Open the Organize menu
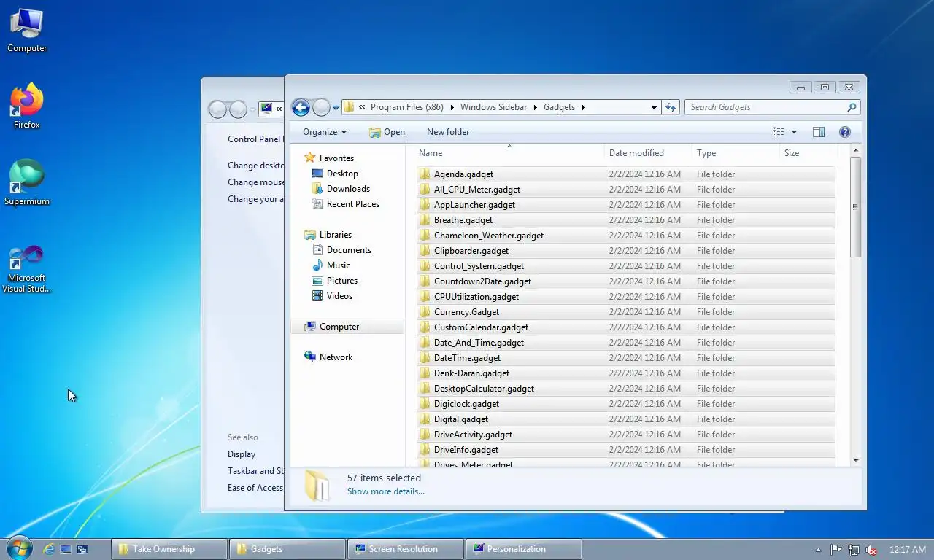The image size is (934, 560). coord(325,132)
